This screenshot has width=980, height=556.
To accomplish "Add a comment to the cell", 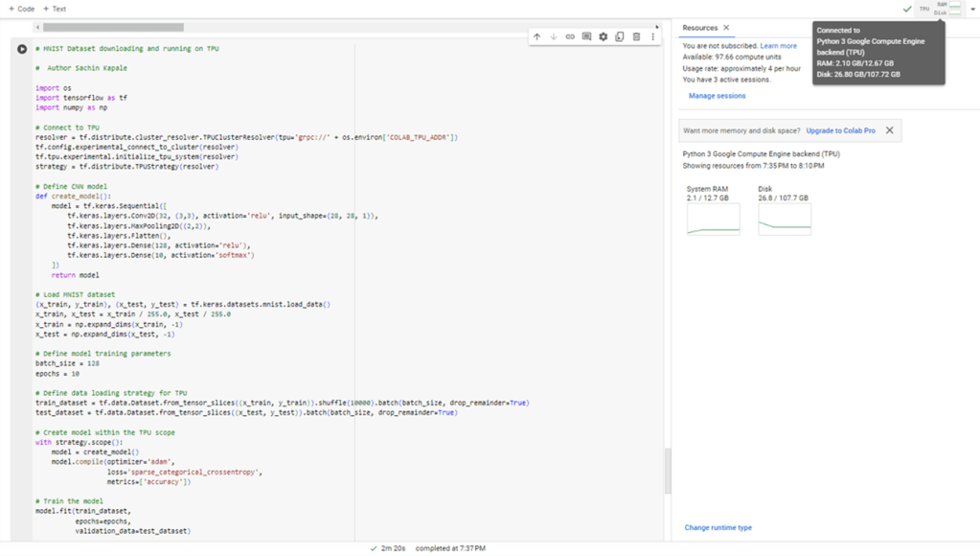I will coord(586,37).
